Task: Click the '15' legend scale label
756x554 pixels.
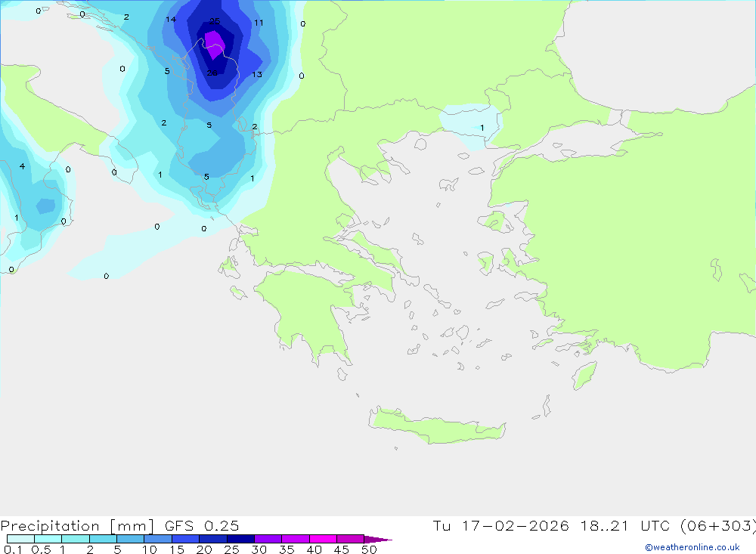Action: pyautogui.click(x=177, y=549)
